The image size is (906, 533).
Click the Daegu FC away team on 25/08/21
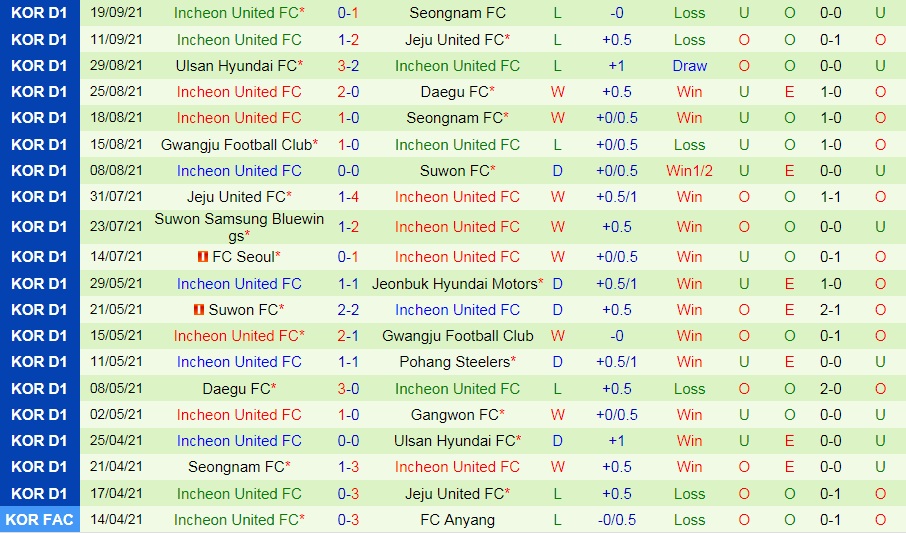(x=455, y=92)
